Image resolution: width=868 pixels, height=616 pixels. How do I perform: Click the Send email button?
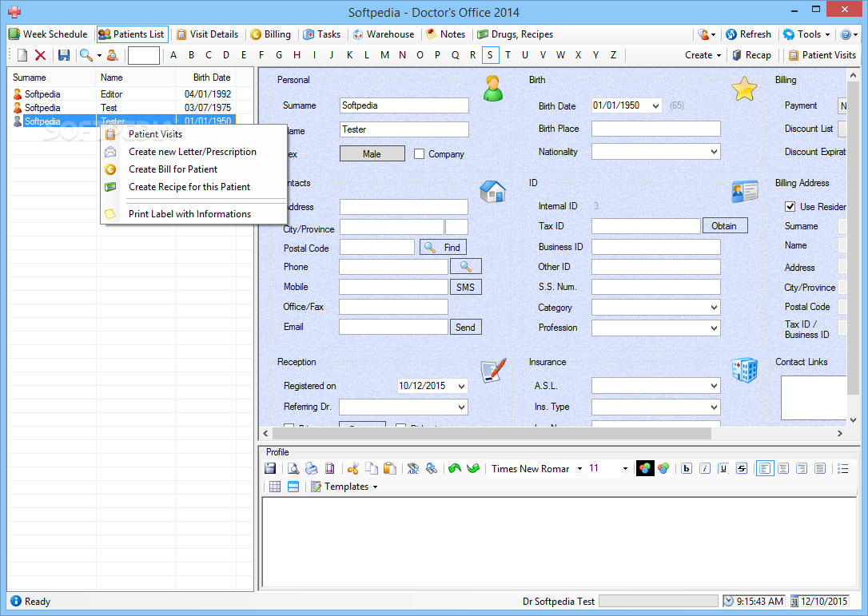tap(465, 327)
